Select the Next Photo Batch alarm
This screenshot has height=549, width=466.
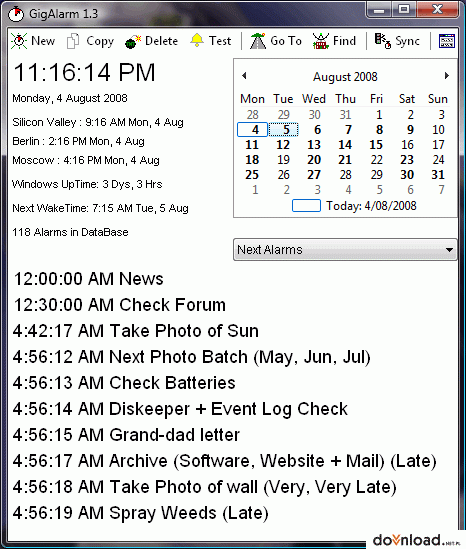(192, 357)
